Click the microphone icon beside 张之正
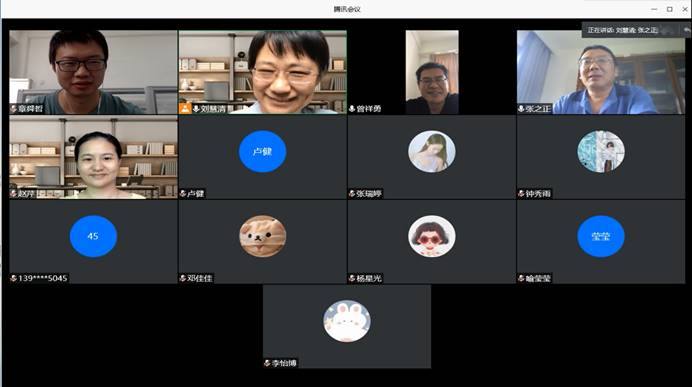The height and width of the screenshot is (387, 692). pyautogui.click(x=521, y=109)
